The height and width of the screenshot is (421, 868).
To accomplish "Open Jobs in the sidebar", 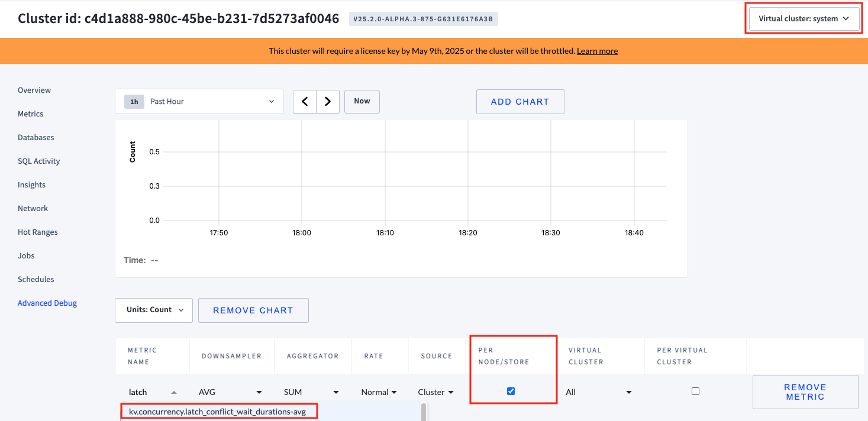I will click(27, 256).
